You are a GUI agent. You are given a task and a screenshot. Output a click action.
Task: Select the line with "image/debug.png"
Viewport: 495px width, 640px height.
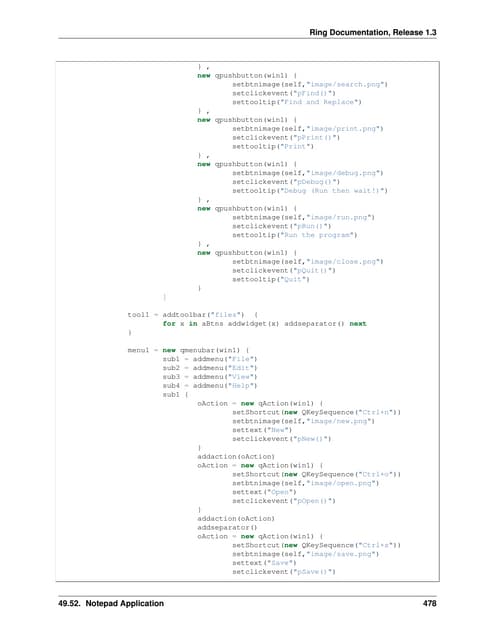pos(308,173)
